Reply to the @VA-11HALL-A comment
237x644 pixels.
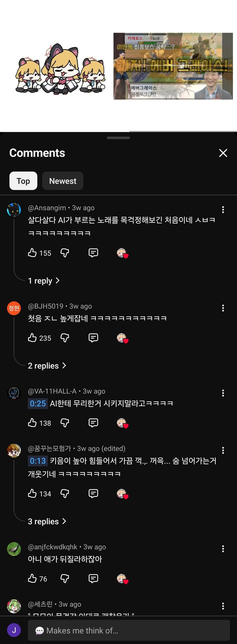click(x=93, y=423)
